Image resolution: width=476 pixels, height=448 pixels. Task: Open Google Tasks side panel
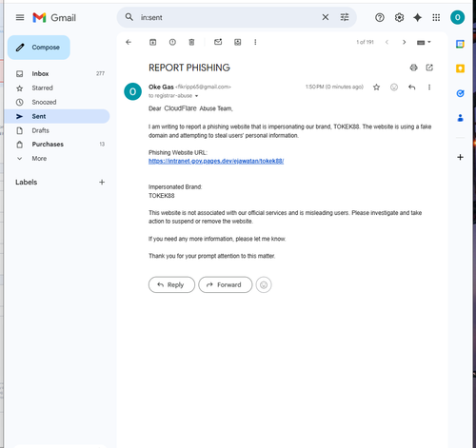[460, 93]
